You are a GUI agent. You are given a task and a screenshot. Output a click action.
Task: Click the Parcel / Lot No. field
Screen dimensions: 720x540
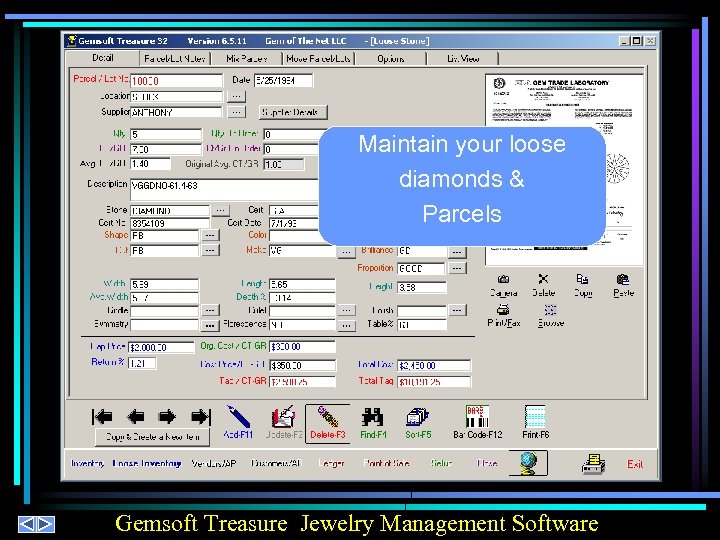(176, 81)
